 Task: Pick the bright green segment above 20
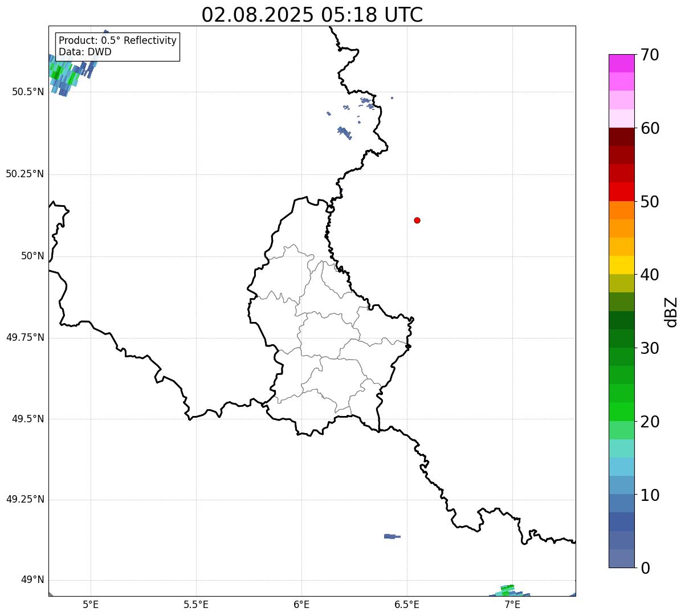coord(621,411)
